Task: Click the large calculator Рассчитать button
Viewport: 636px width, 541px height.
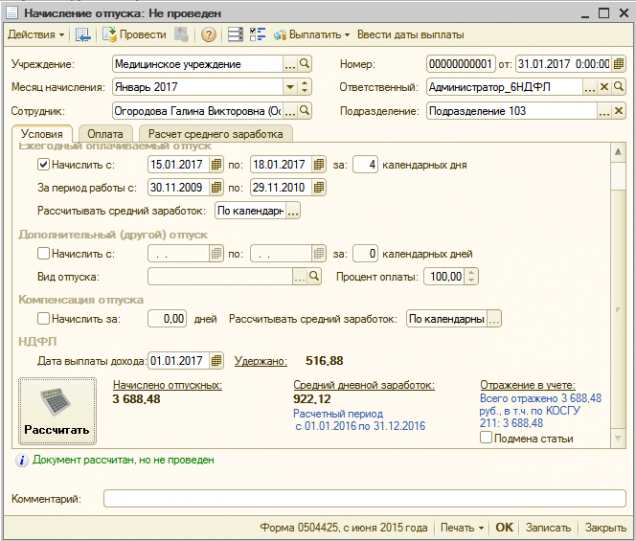Action: click(57, 410)
